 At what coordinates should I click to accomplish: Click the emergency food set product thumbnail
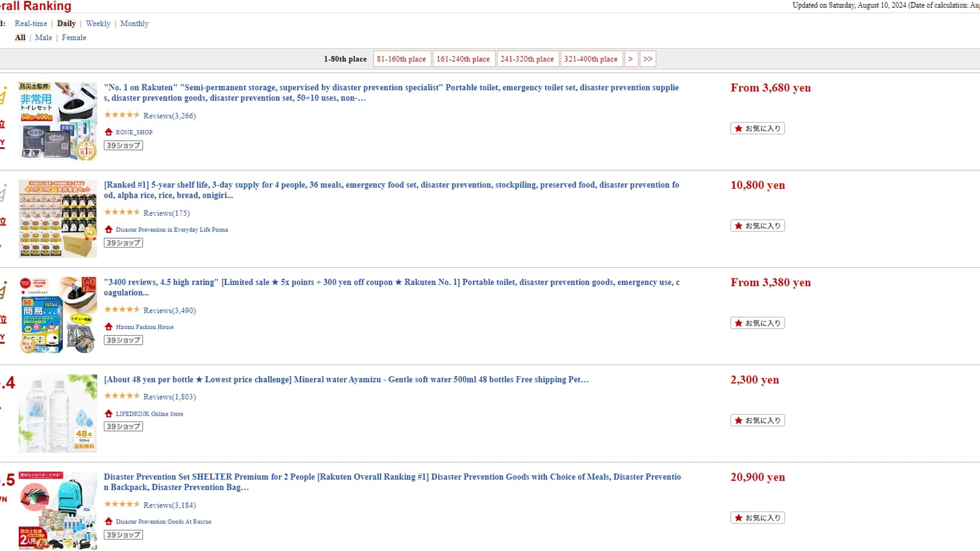tap(57, 219)
